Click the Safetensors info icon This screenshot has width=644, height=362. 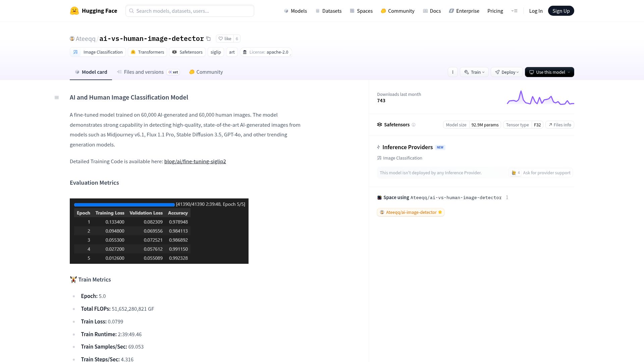coord(414,125)
